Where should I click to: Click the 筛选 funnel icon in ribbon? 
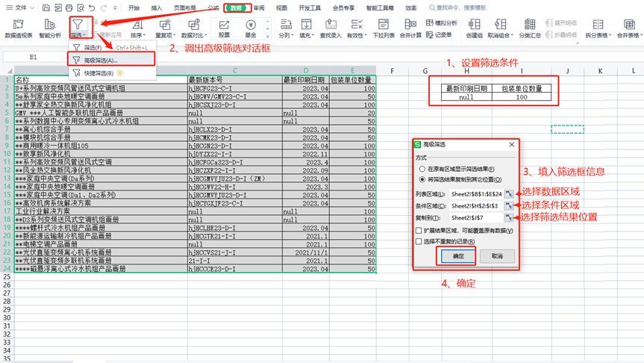pos(78,24)
